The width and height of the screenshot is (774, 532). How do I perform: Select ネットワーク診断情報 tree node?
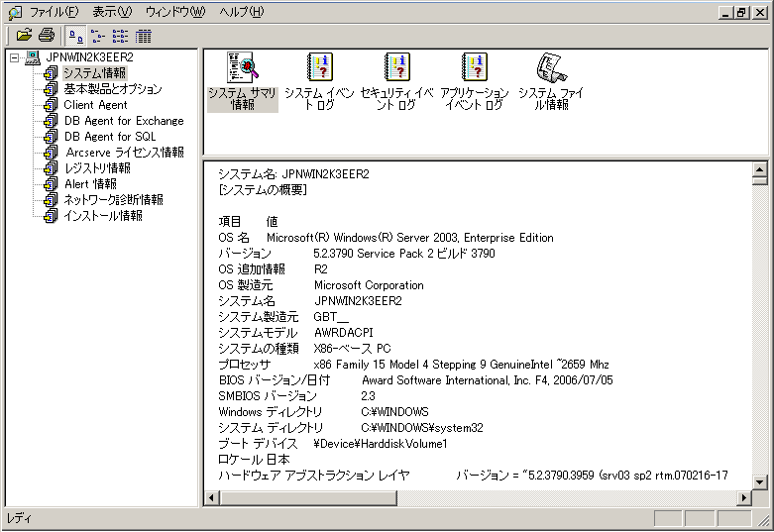tap(113, 199)
